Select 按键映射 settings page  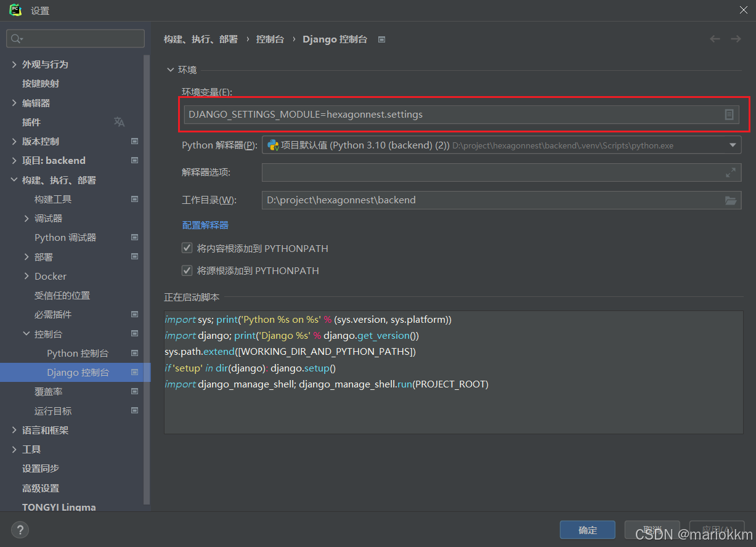click(x=41, y=83)
